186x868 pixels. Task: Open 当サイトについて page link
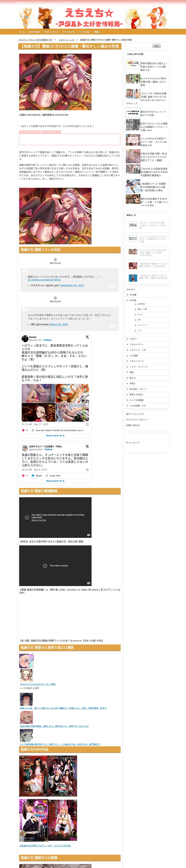click(x=135, y=414)
